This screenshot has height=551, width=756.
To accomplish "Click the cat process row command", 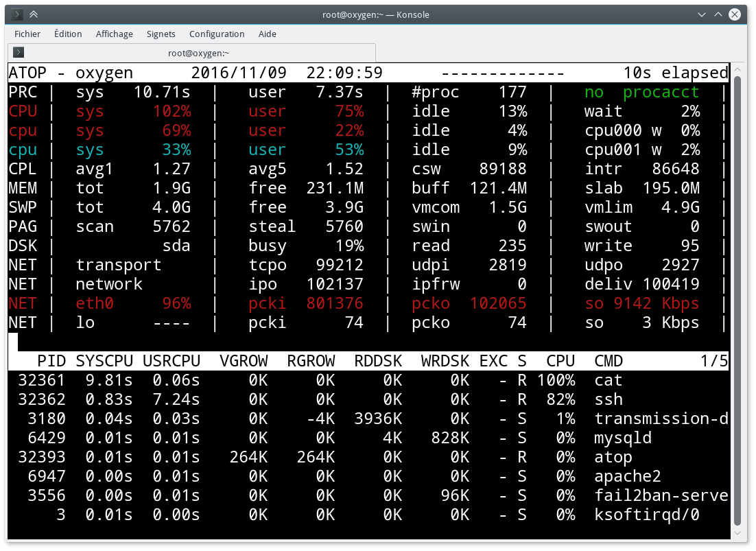I will click(x=608, y=380).
